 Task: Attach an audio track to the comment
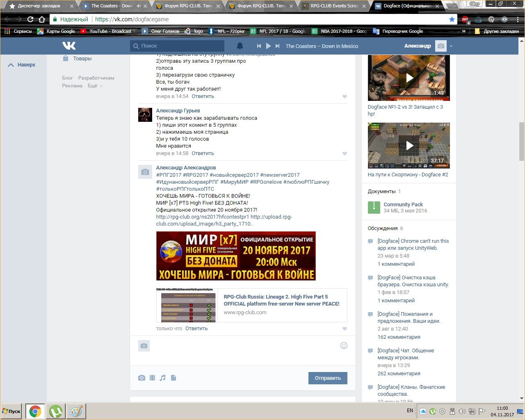tap(163, 378)
